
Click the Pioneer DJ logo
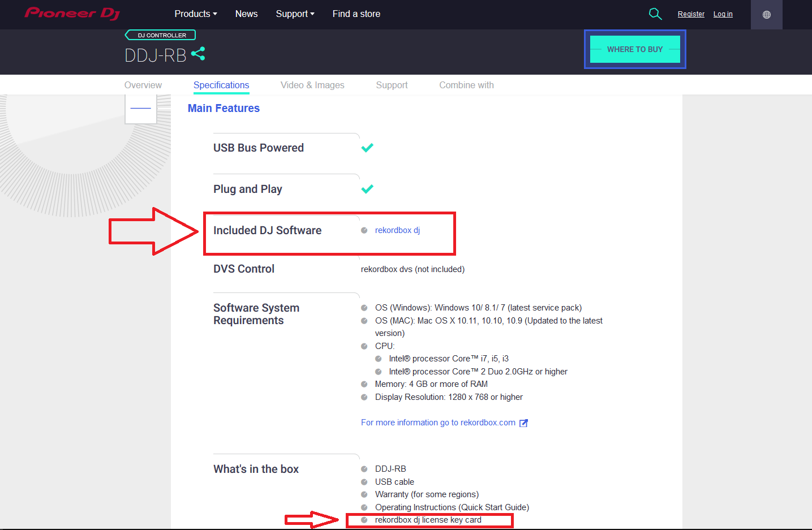pos(72,13)
